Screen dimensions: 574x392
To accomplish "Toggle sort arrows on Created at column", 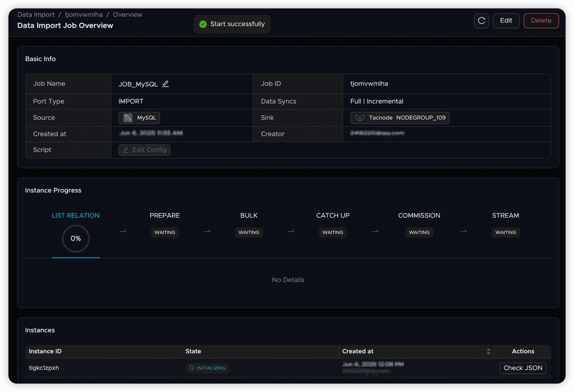I will click(488, 351).
